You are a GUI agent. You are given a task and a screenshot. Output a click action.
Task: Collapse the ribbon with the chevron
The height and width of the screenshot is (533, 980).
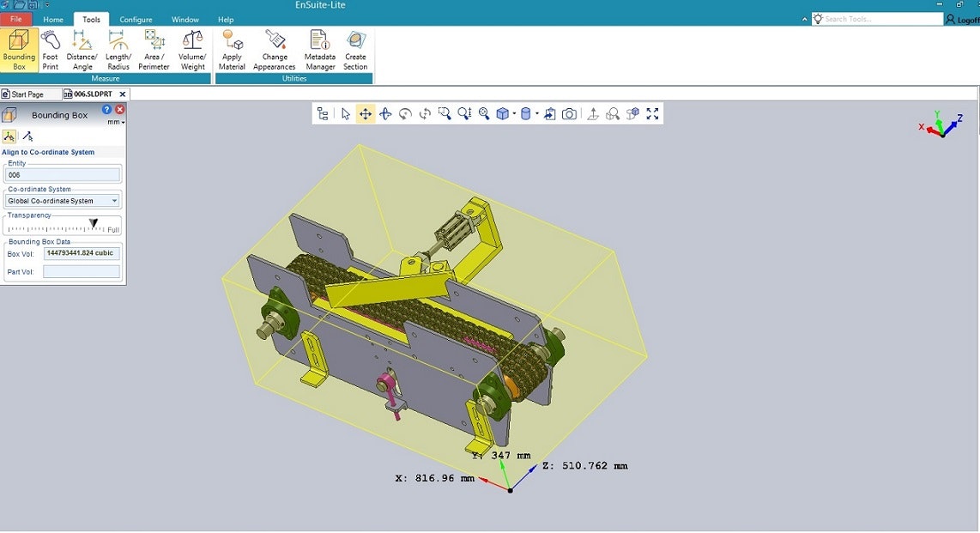click(x=804, y=20)
